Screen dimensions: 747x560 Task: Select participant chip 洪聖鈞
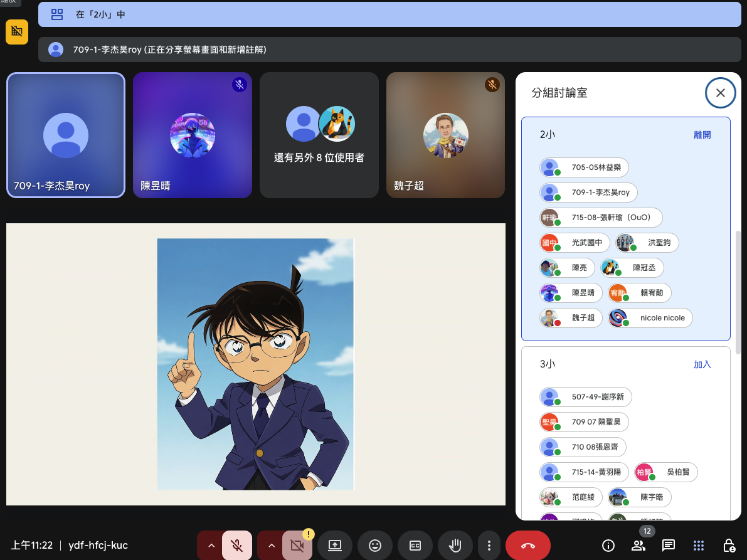[647, 243]
